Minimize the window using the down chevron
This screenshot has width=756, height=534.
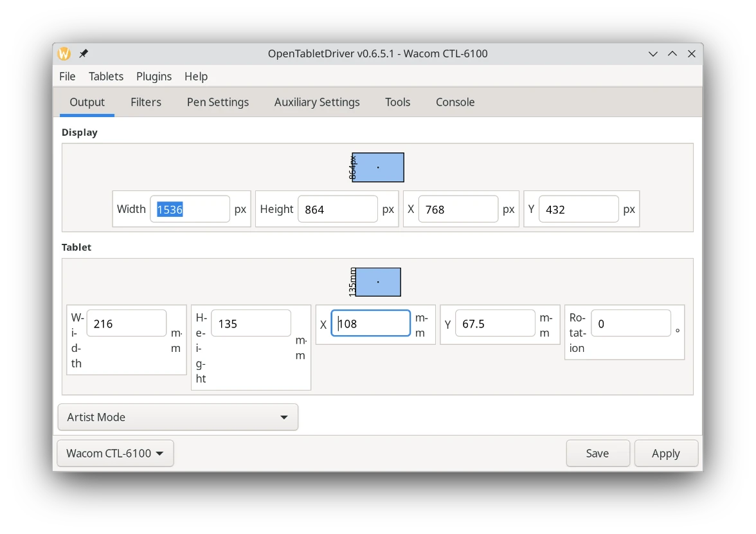[x=653, y=54]
